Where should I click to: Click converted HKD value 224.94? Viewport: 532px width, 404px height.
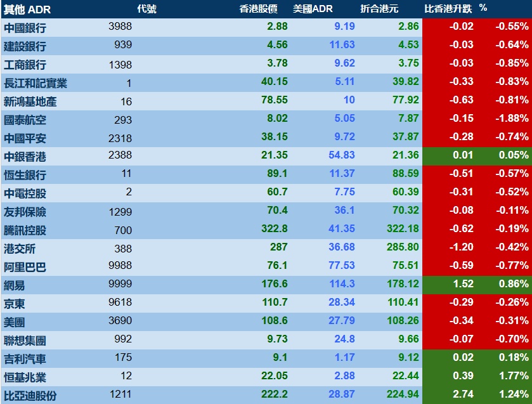pos(403,394)
